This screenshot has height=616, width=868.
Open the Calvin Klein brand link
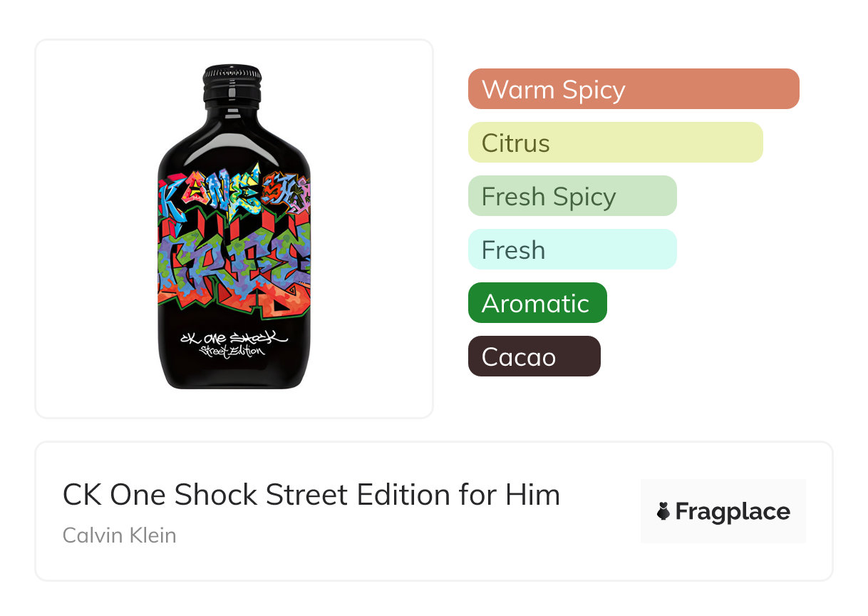pos(119,535)
